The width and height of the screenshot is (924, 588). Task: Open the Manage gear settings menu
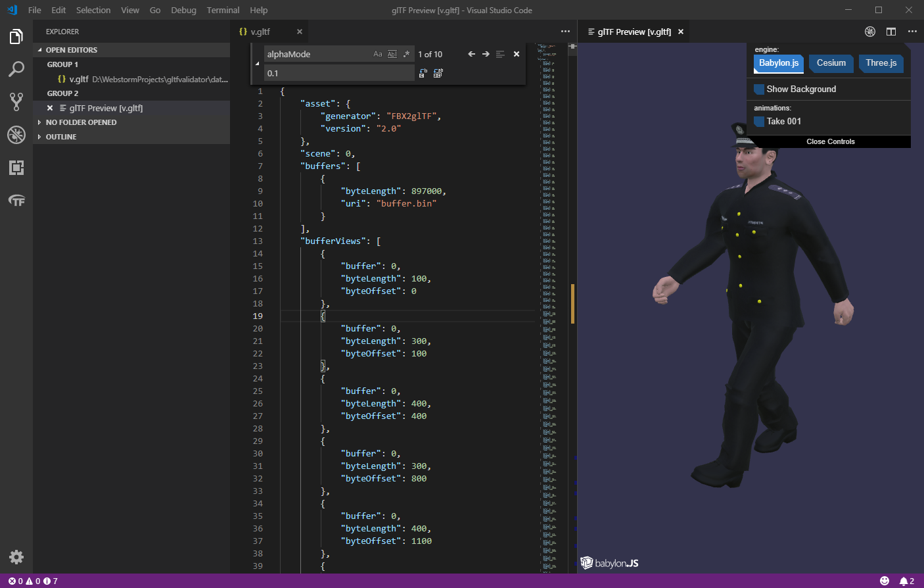pyautogui.click(x=16, y=557)
